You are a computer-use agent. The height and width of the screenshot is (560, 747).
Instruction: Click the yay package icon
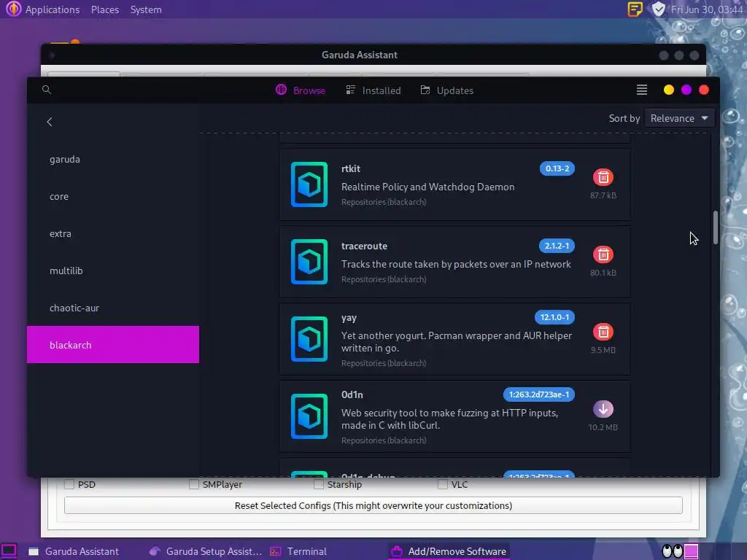click(x=309, y=338)
